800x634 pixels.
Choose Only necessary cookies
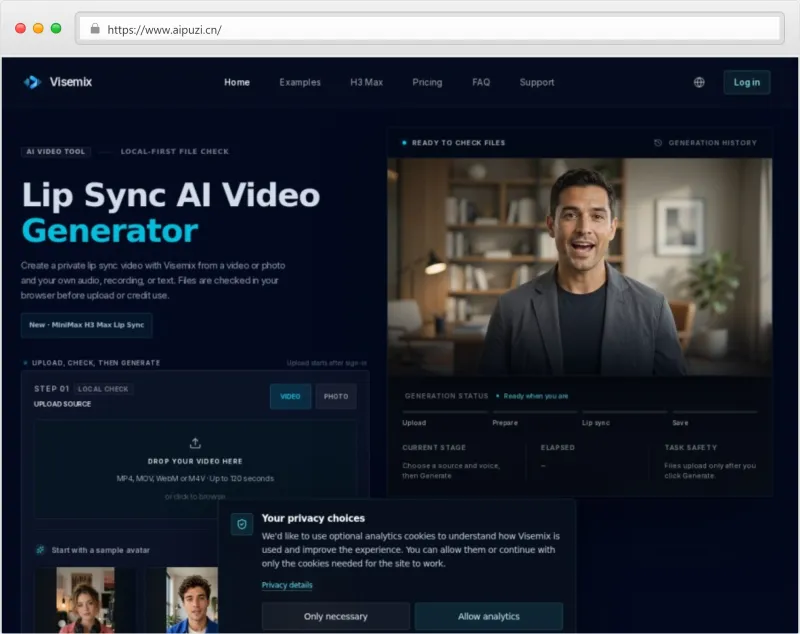coord(336,616)
